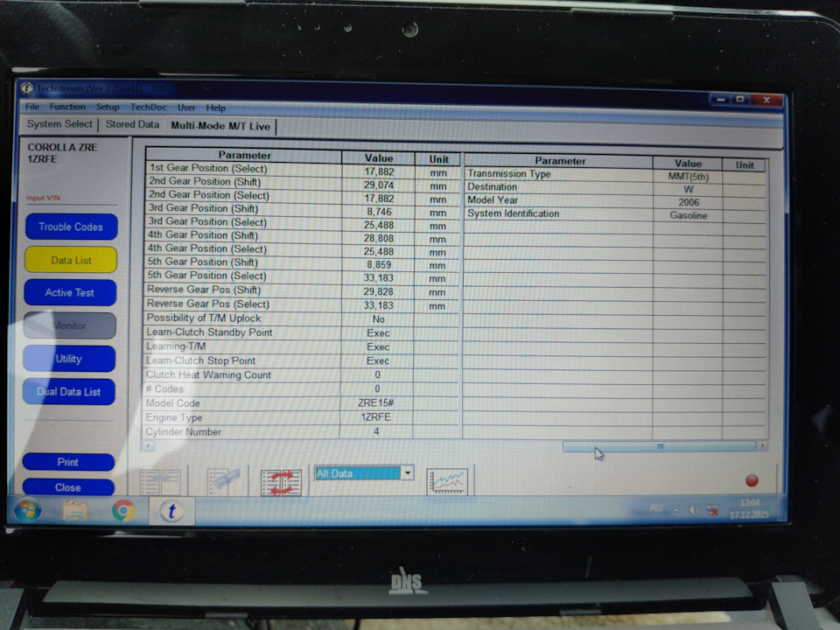The height and width of the screenshot is (630, 840).
Task: Open the TechDoc menu
Action: [149, 107]
